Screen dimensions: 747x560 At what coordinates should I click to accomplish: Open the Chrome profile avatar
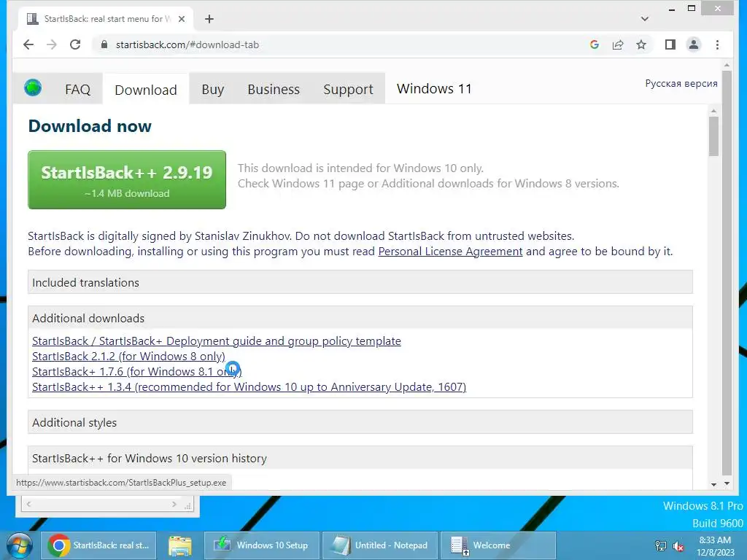coord(694,44)
